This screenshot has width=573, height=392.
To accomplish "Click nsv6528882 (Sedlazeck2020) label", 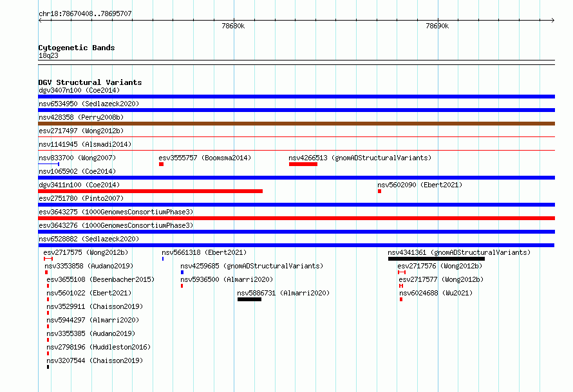I will click(89, 239).
